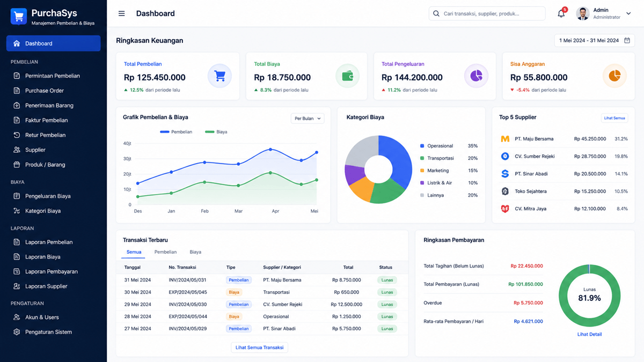The height and width of the screenshot is (362, 644).
Task: Toggle the Biaya series in chart legend
Action: [216, 132]
